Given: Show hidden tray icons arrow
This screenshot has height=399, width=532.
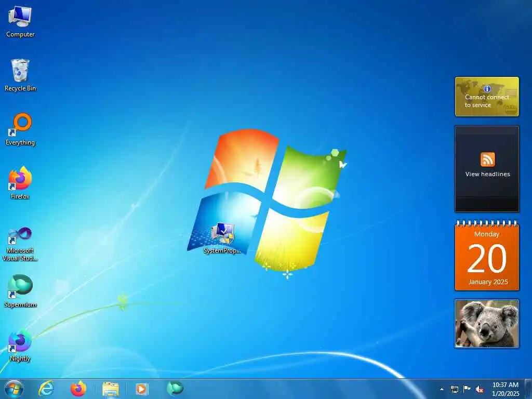Looking at the screenshot, I should coord(442,389).
